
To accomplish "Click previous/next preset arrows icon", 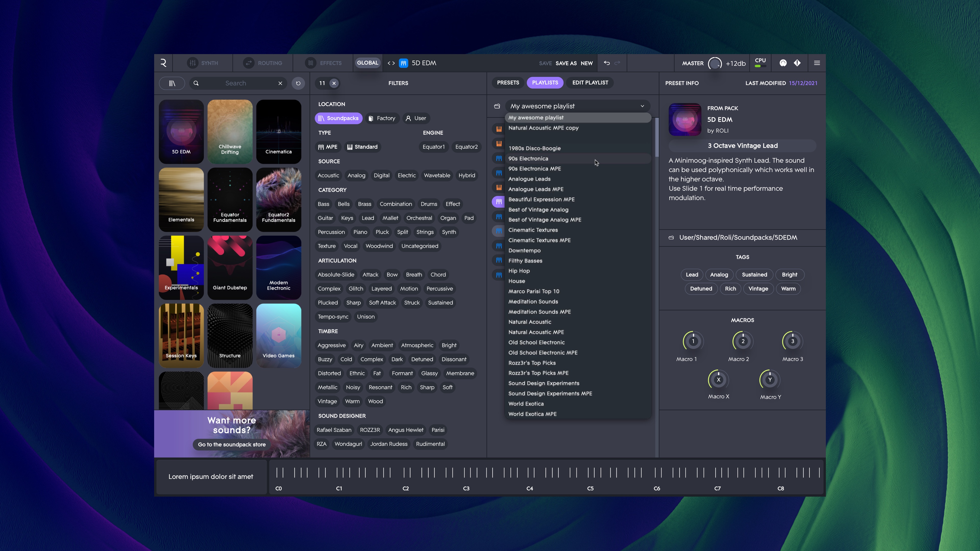I will pyautogui.click(x=391, y=63).
